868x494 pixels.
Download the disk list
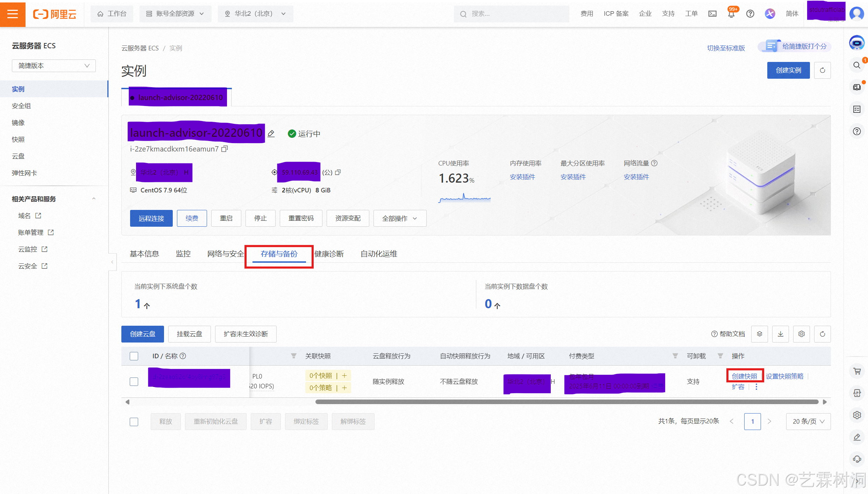click(781, 334)
